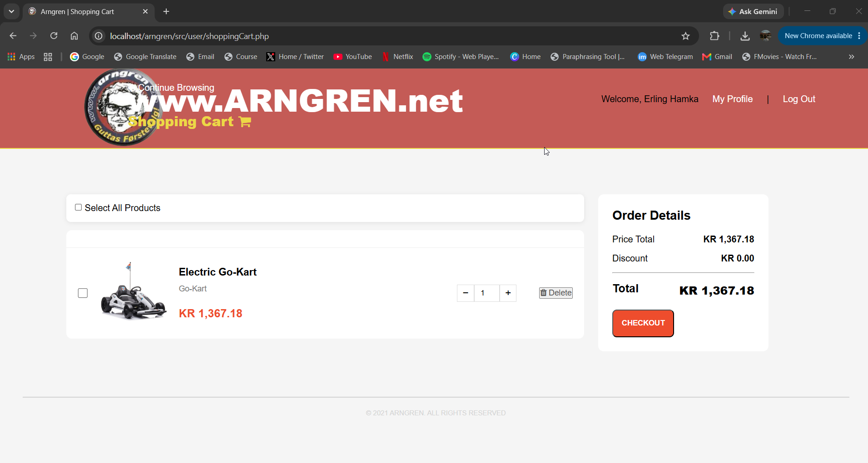The height and width of the screenshot is (463, 868).
Task: Tick the Electric Go-Kart item checkbox
Action: pos(83,293)
